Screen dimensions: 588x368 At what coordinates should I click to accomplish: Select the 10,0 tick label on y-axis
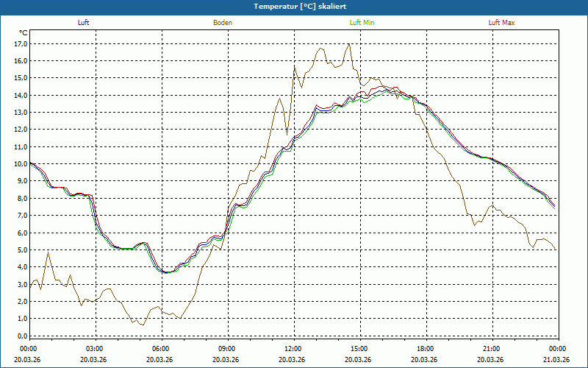[x=21, y=163]
